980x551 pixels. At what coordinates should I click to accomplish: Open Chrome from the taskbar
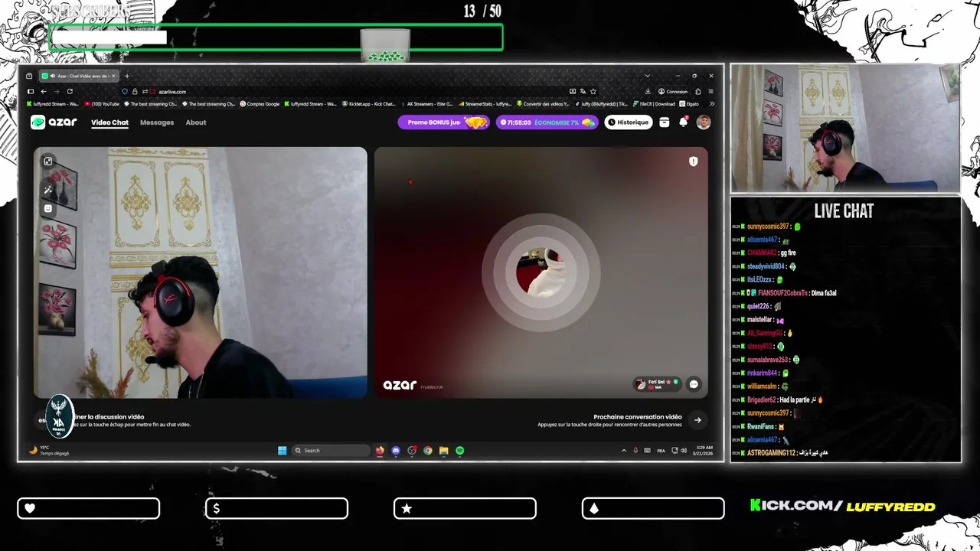point(428,451)
